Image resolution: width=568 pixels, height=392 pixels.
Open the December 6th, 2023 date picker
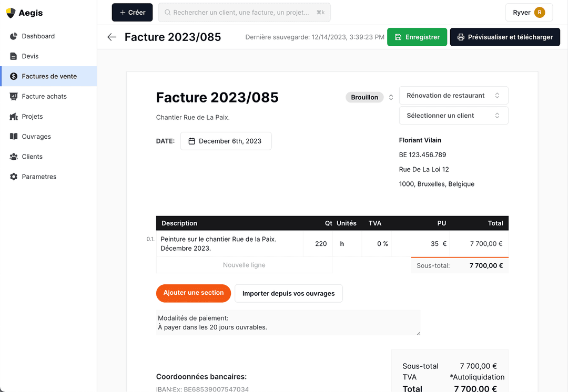(x=226, y=141)
